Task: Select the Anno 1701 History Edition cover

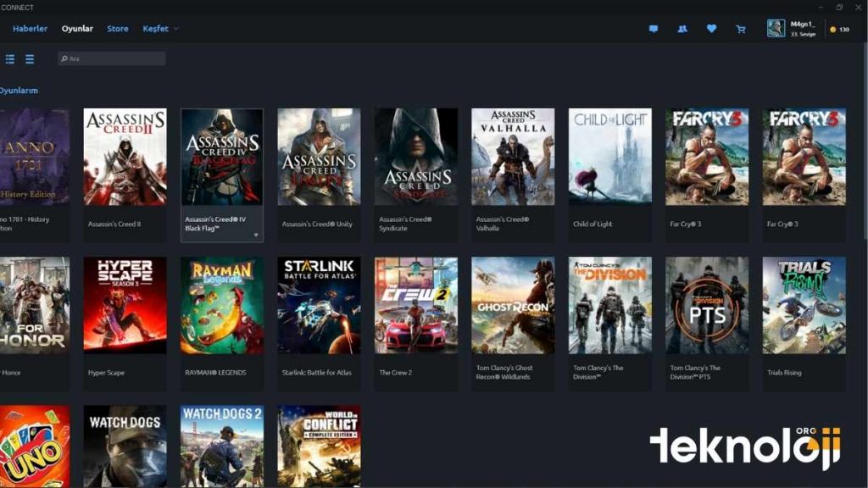Action: click(x=35, y=157)
